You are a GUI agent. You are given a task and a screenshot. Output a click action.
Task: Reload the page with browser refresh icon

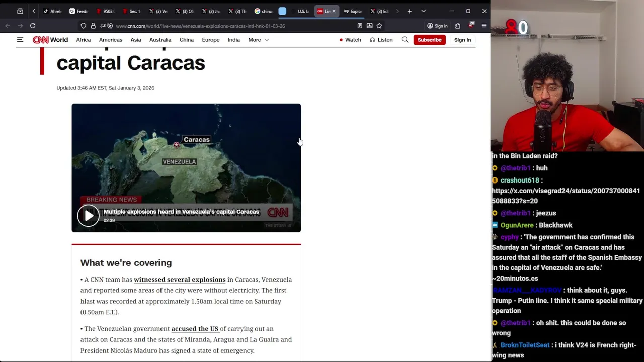click(x=33, y=26)
